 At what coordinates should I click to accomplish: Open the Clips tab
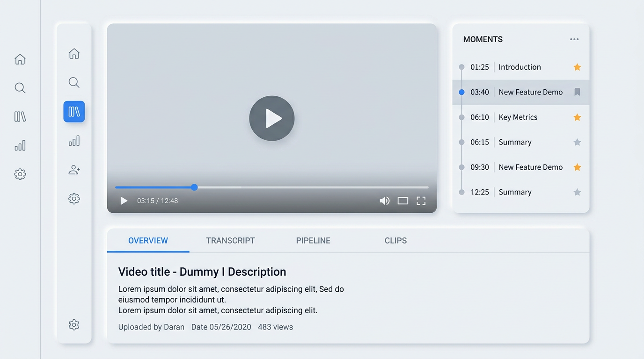tap(395, 240)
